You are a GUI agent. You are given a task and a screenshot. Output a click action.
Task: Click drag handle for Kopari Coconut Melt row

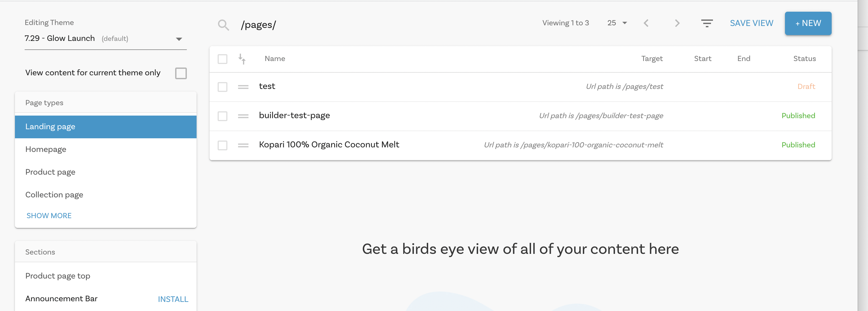tap(243, 145)
